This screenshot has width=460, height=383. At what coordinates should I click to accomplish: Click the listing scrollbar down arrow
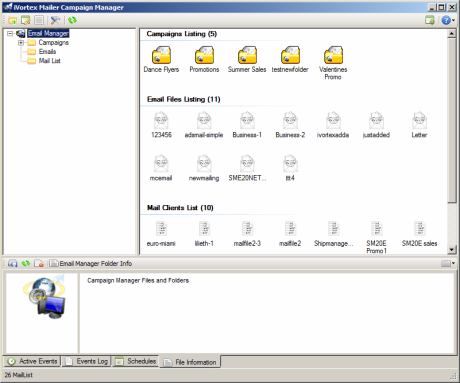click(452, 250)
